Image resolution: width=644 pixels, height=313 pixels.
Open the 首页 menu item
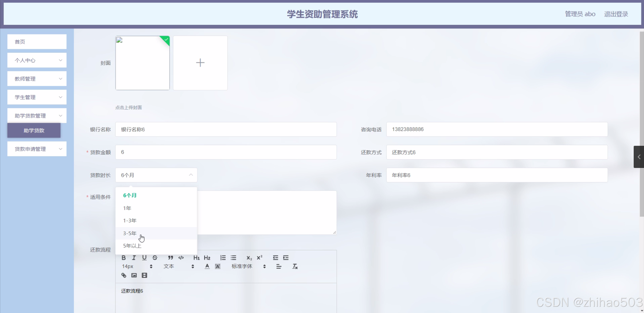pos(37,42)
